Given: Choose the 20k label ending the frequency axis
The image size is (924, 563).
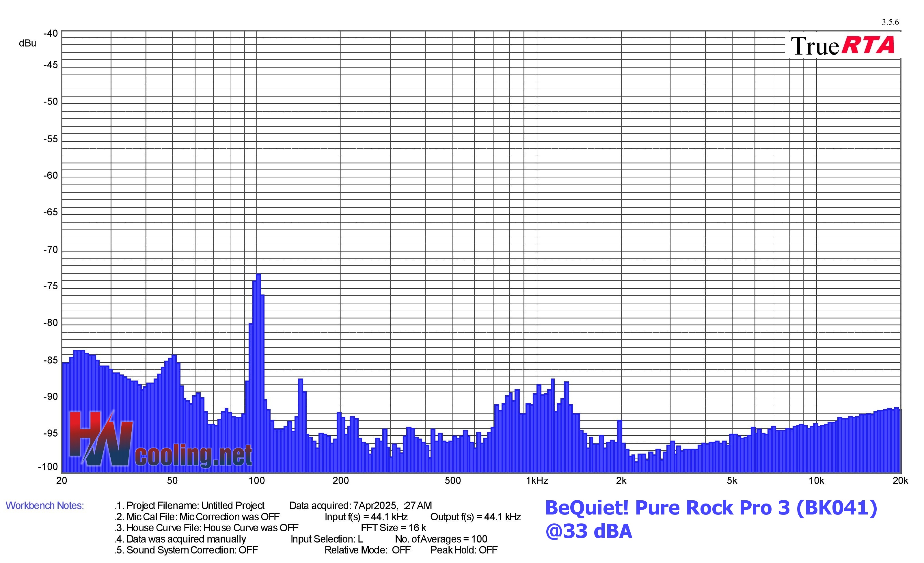Looking at the screenshot, I should point(900,481).
